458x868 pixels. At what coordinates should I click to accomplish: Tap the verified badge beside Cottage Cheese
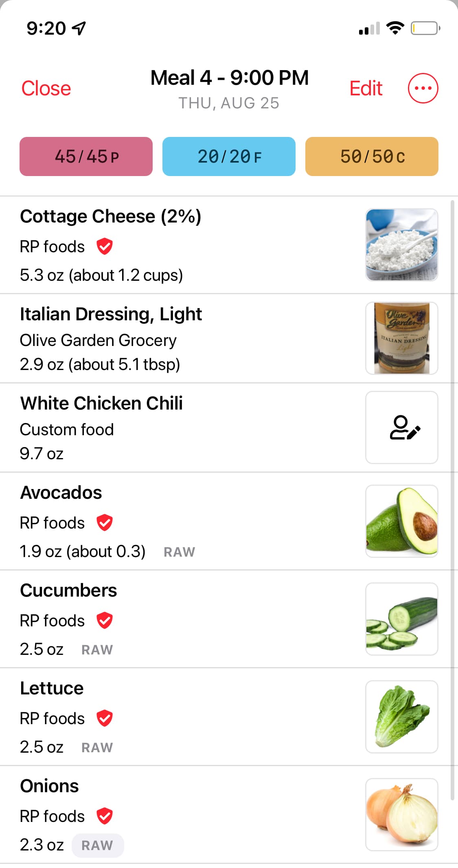105,247
